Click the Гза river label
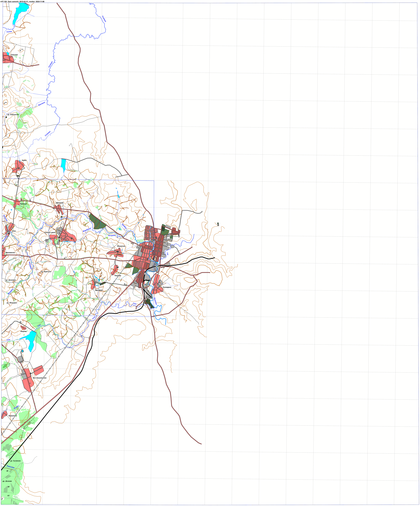 167,254
